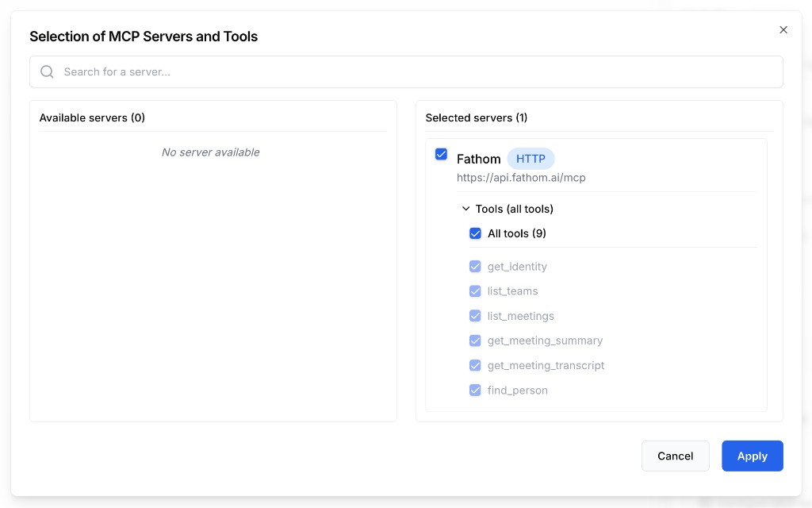Apply the server selection
Screen dimensions: 812x508
(x=752, y=456)
